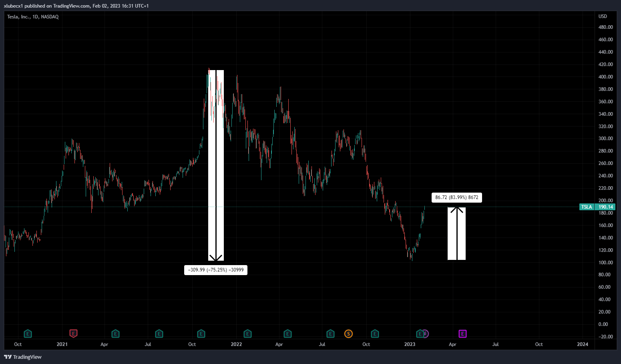Open the green earnings marker for October 2021
The image size is (621, 364).
click(201, 334)
